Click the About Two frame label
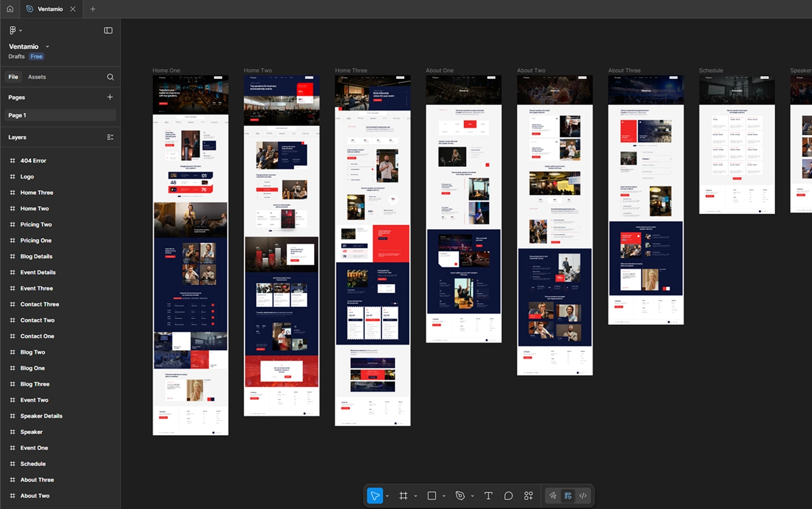This screenshot has height=509, width=812. pos(532,70)
